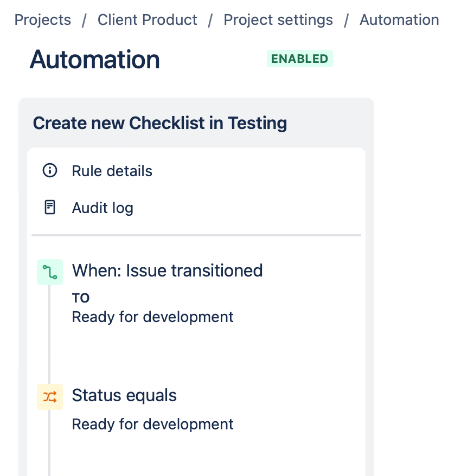
Task: Click the connector line between trigger and condition
Action: coord(49,335)
